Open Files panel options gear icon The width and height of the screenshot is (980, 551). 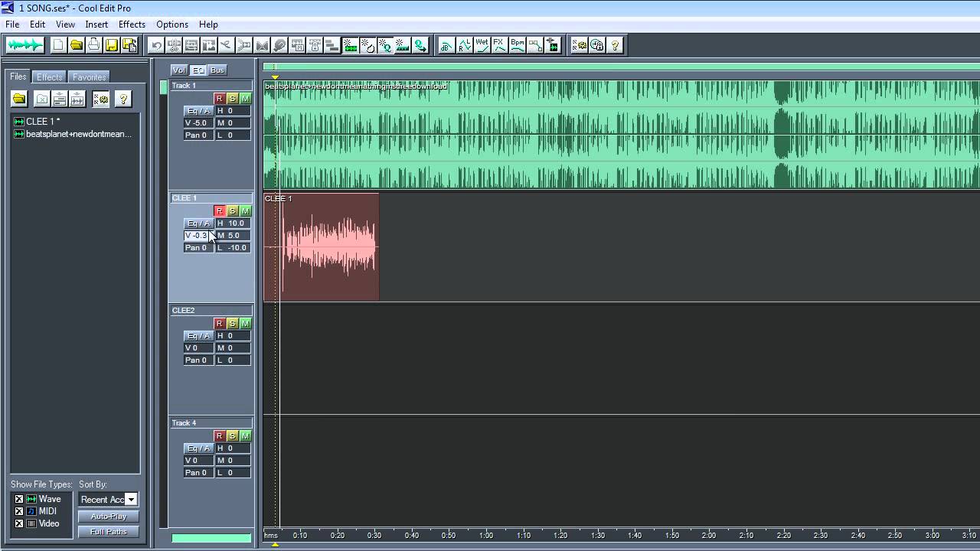(100, 99)
